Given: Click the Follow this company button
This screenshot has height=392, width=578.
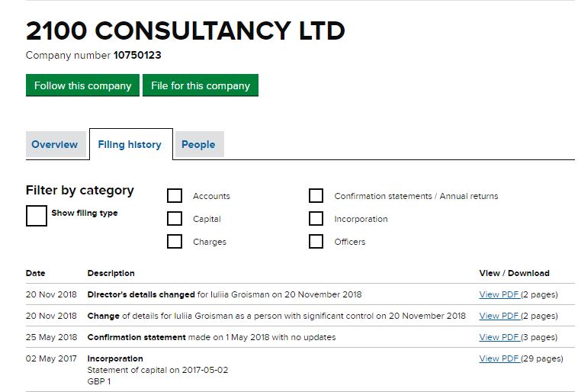Looking at the screenshot, I should click(82, 85).
